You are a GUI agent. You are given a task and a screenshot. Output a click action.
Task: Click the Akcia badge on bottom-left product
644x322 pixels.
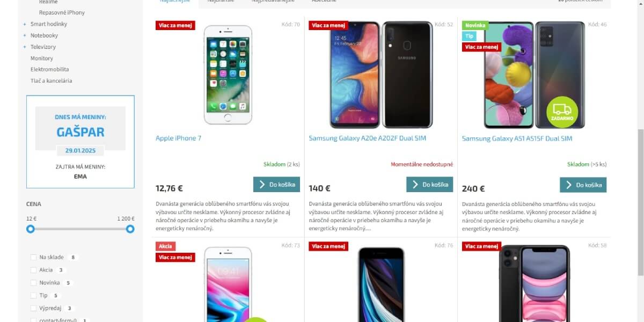pyautogui.click(x=166, y=246)
